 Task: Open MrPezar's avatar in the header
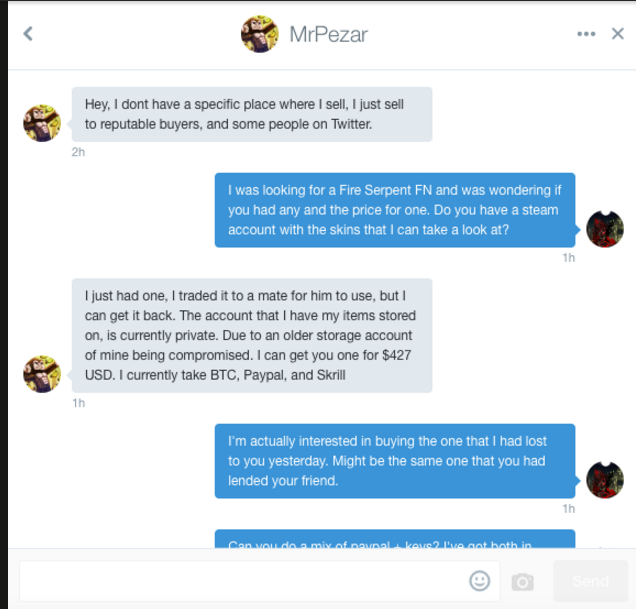260,34
